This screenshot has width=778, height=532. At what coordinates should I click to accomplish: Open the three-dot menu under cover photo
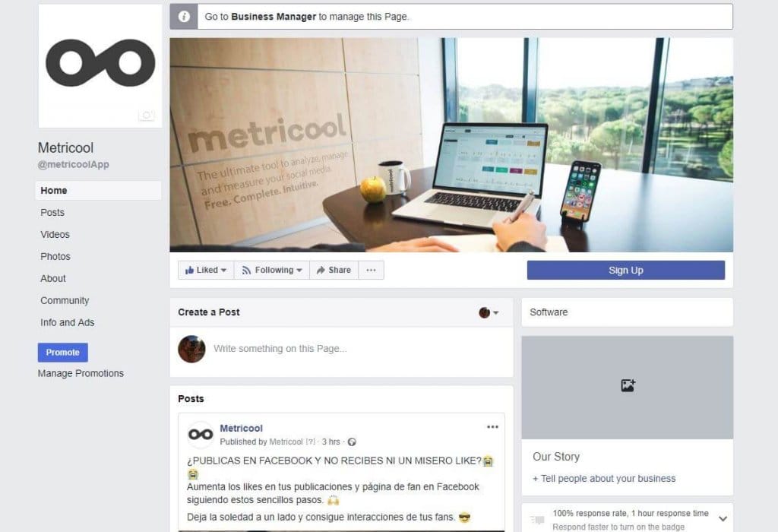point(371,270)
